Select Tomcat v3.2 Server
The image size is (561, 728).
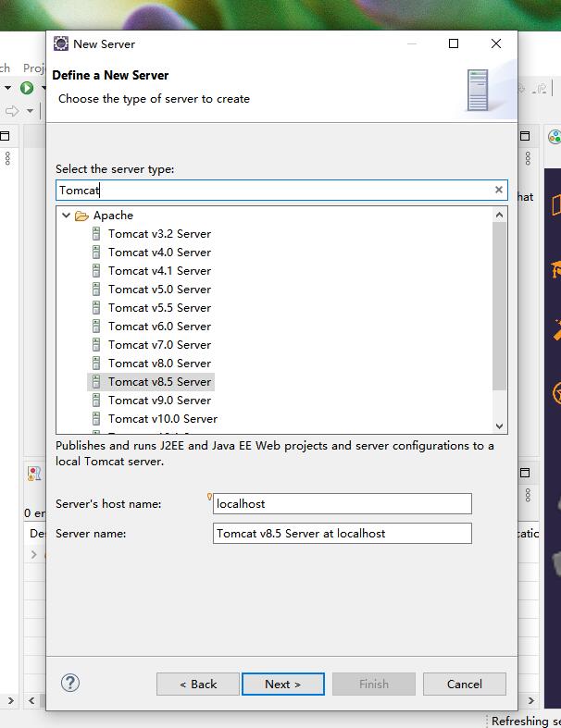159,233
